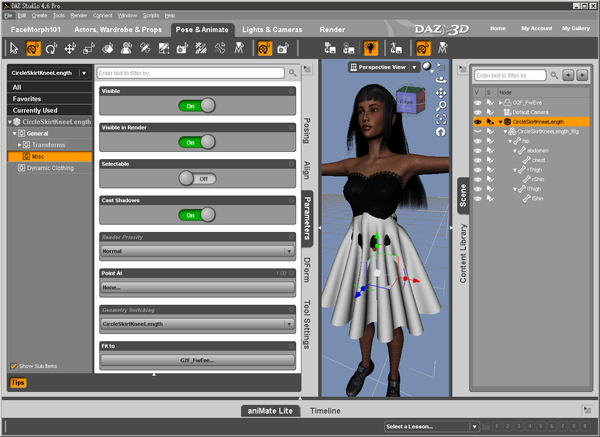Go to the Home link
The height and width of the screenshot is (437, 600).
click(x=498, y=28)
